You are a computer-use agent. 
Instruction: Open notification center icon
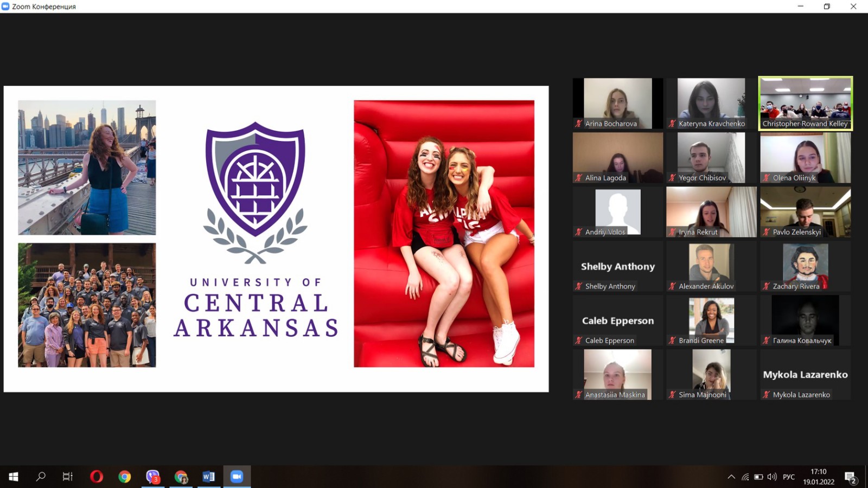point(850,477)
